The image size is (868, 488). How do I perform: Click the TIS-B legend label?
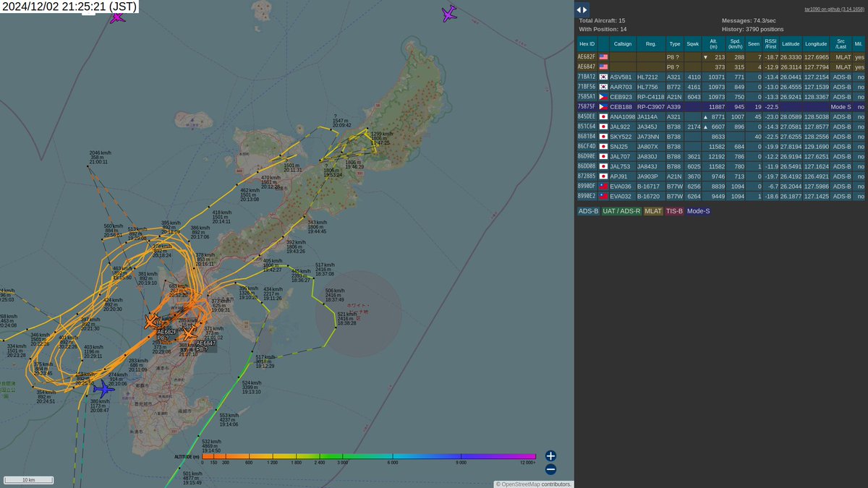(674, 211)
